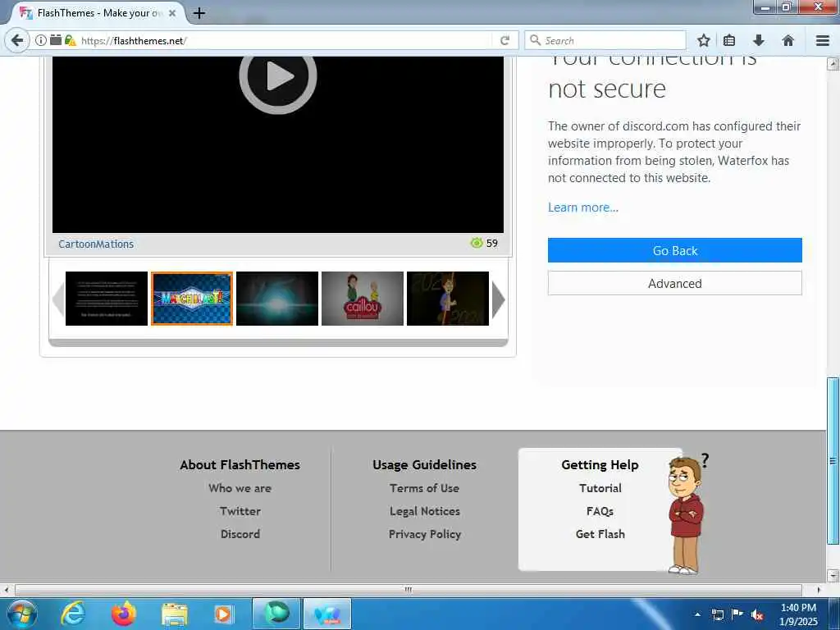Viewport: 840px width, 630px height.
Task: Click the horizontal scrollbar left arrow
Action: (x=7, y=590)
